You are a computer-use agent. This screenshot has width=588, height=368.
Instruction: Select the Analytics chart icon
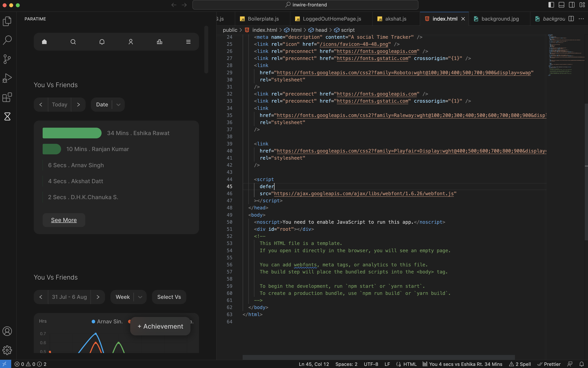click(159, 42)
